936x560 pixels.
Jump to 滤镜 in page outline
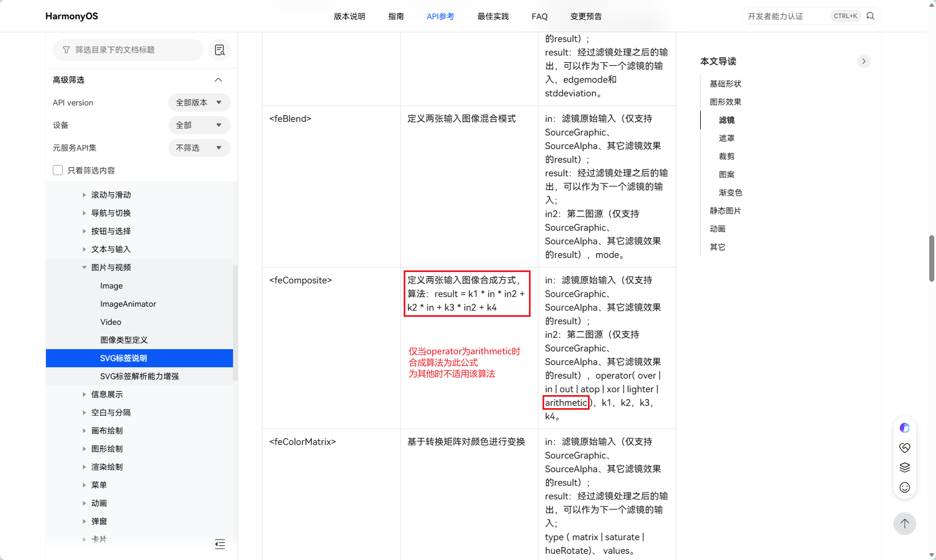pyautogui.click(x=726, y=120)
